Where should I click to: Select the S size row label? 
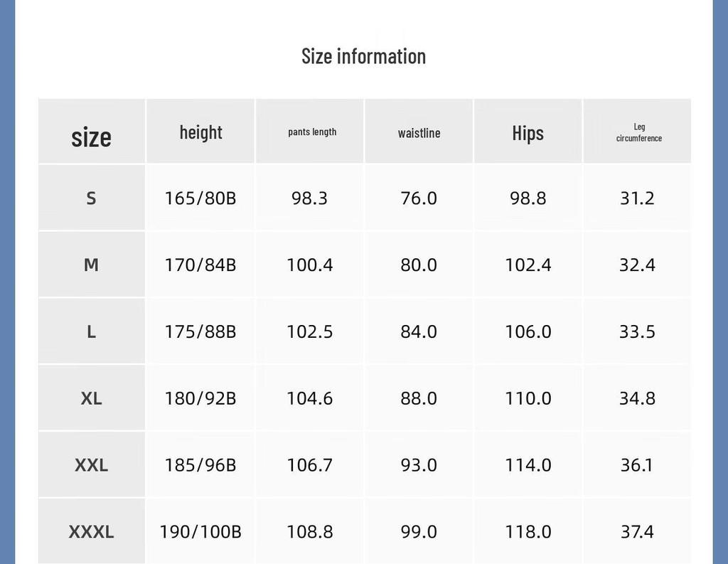point(92,198)
